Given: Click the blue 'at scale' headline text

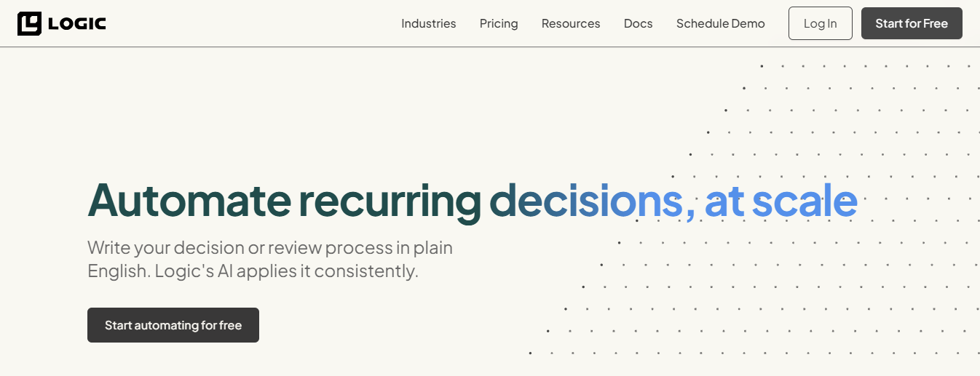Looking at the screenshot, I should pyautogui.click(x=781, y=199).
